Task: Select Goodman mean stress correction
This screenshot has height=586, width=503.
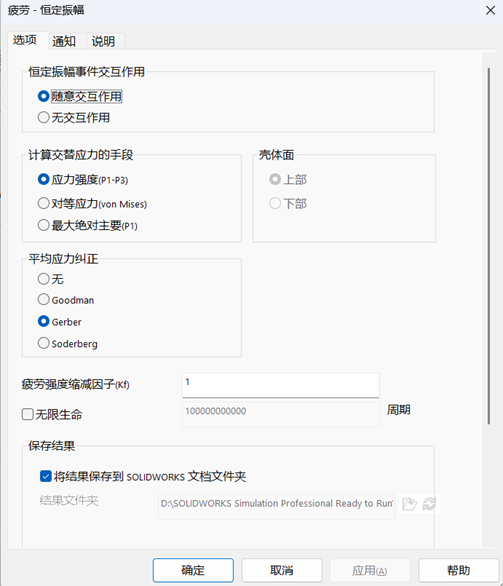Action: [x=66, y=300]
